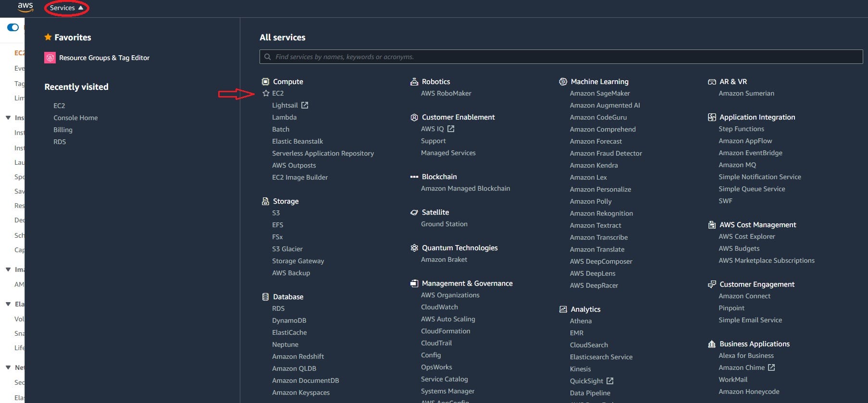Open AWS RoboMaker
868x403 pixels.
point(446,93)
